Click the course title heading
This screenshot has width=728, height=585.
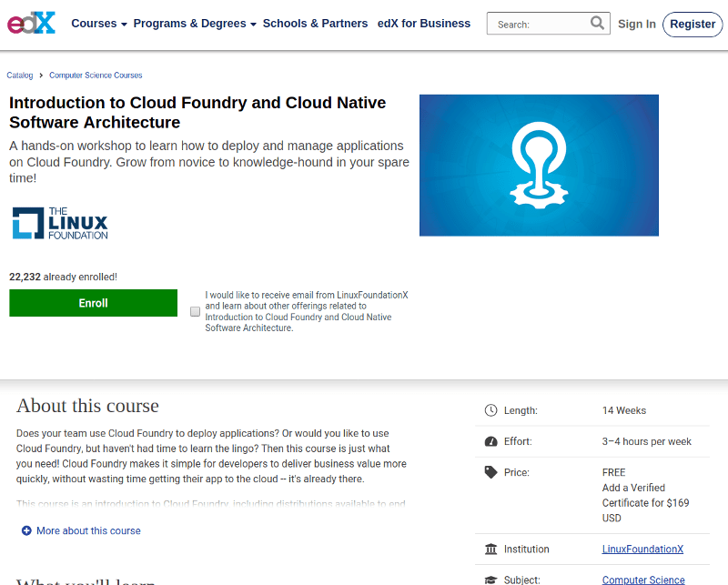197,112
